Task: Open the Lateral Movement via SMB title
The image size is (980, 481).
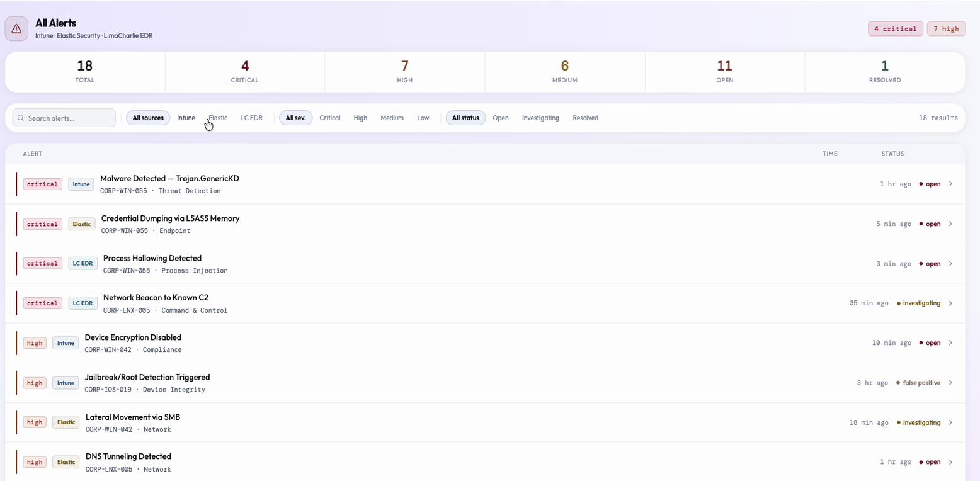Action: pos(133,417)
